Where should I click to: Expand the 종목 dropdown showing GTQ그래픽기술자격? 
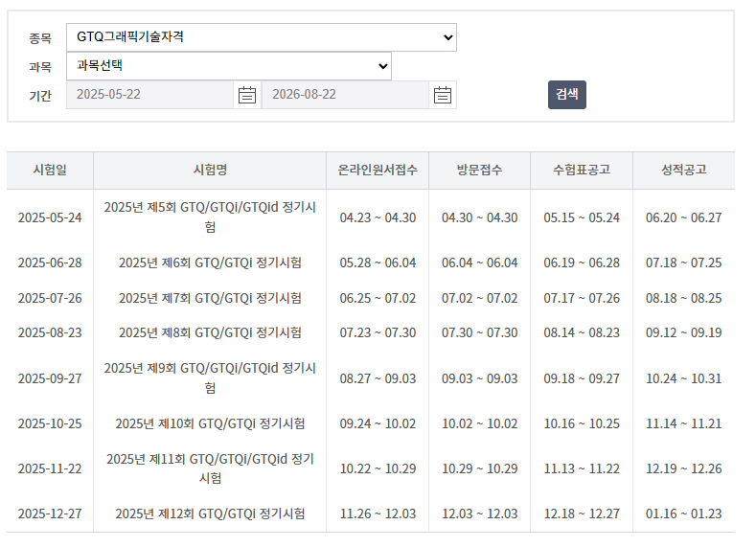click(262, 37)
